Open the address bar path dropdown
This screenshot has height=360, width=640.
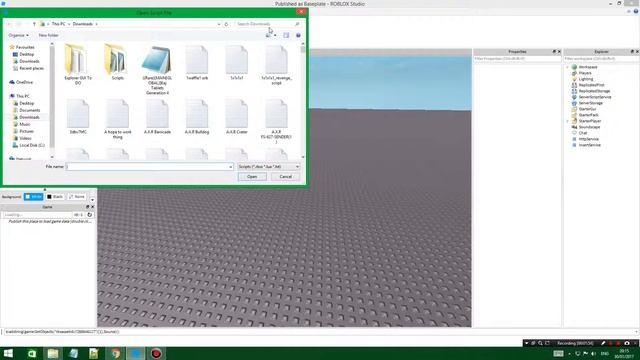click(x=219, y=24)
